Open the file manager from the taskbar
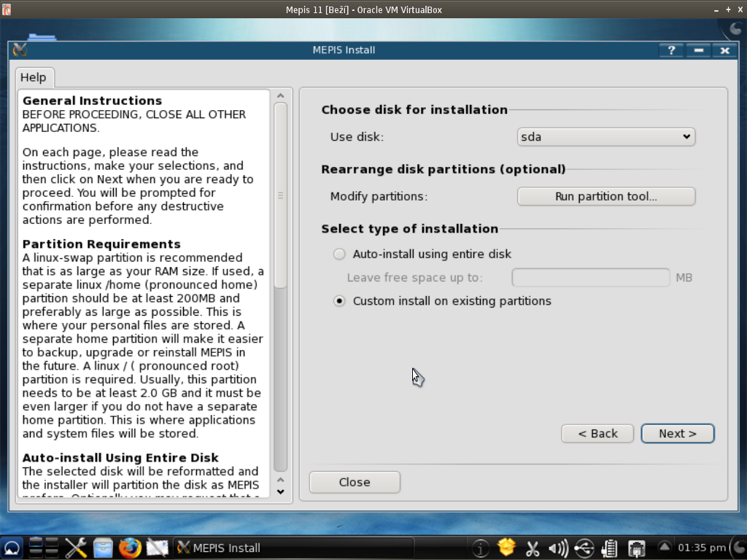 (102, 548)
